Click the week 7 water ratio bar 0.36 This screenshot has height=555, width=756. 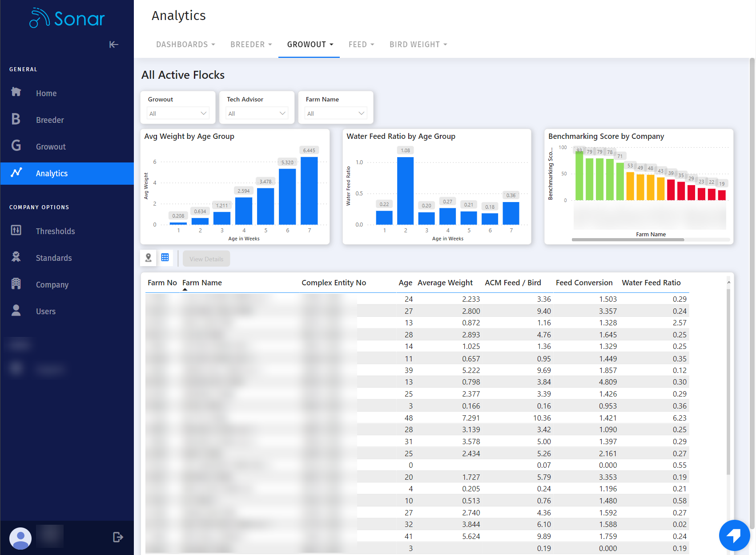[511, 213]
